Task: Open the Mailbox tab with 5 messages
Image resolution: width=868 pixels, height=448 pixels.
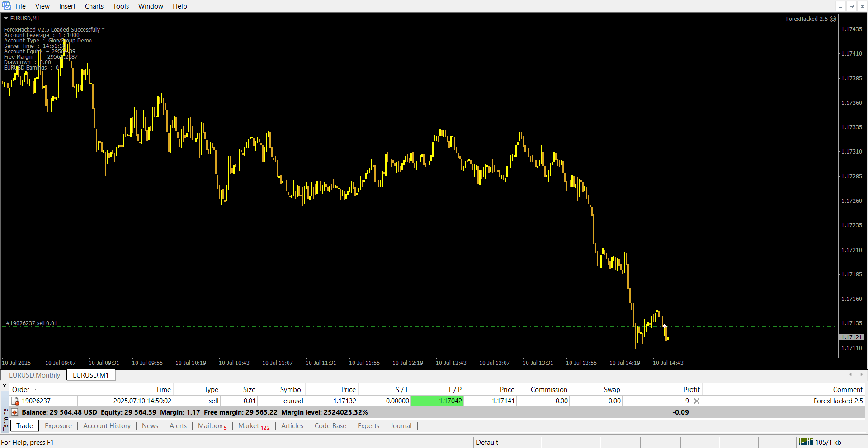Action: (212, 426)
